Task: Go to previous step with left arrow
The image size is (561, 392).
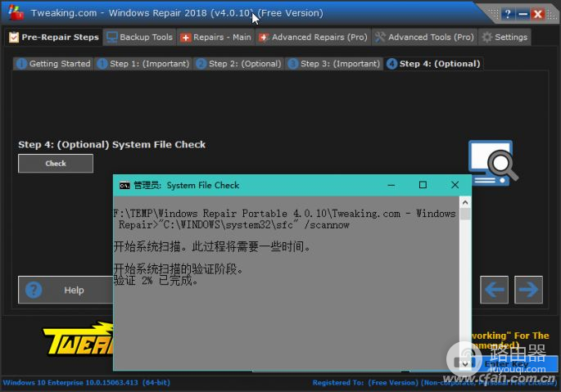Action: click(495, 290)
